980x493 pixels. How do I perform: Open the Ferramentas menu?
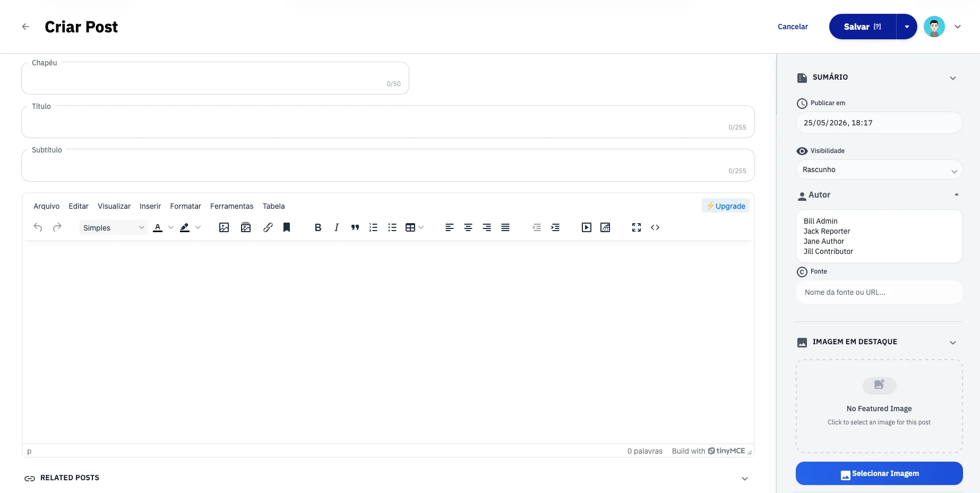[232, 206]
